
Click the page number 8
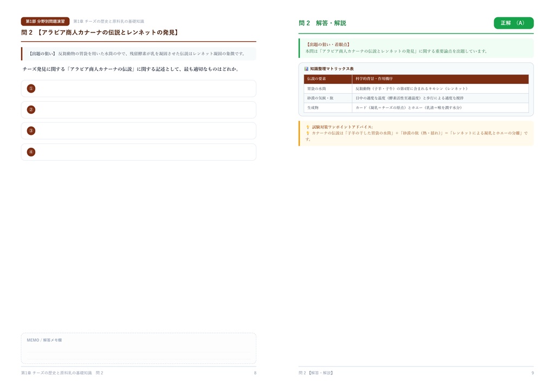255,373
